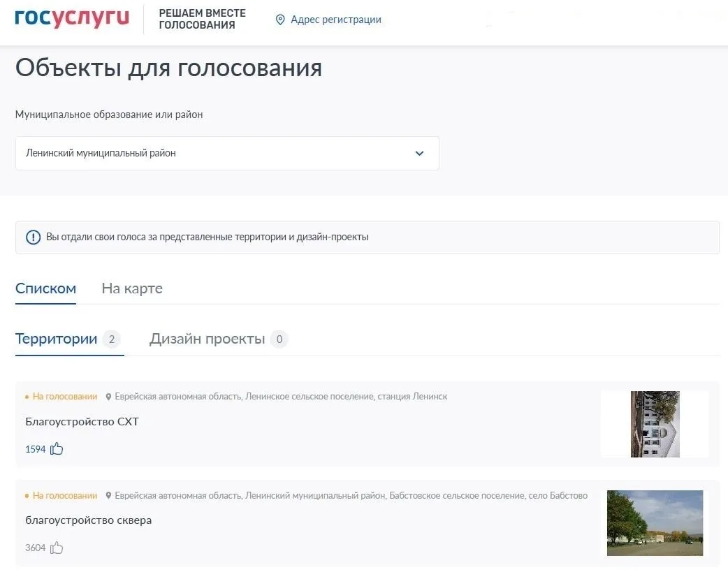Open the Благоустройство СХТ building thumbnail

pos(655,424)
